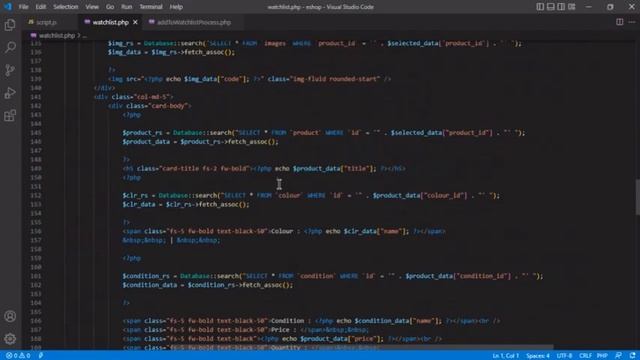Screen dimensions: 640x360
Task: Click the $product_rs variable on line 145
Action: pyautogui.click(x=142, y=133)
